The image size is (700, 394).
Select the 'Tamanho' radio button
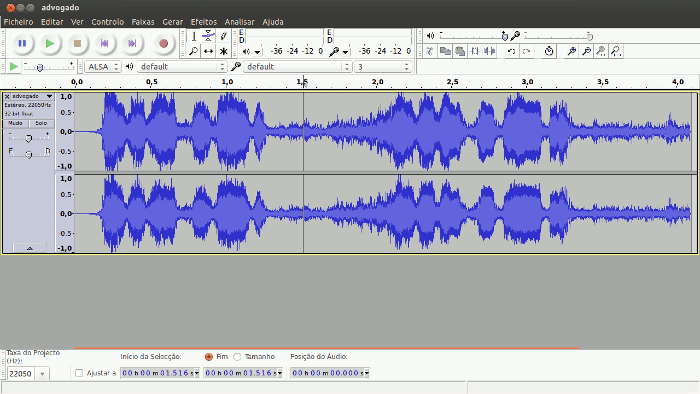click(x=237, y=357)
